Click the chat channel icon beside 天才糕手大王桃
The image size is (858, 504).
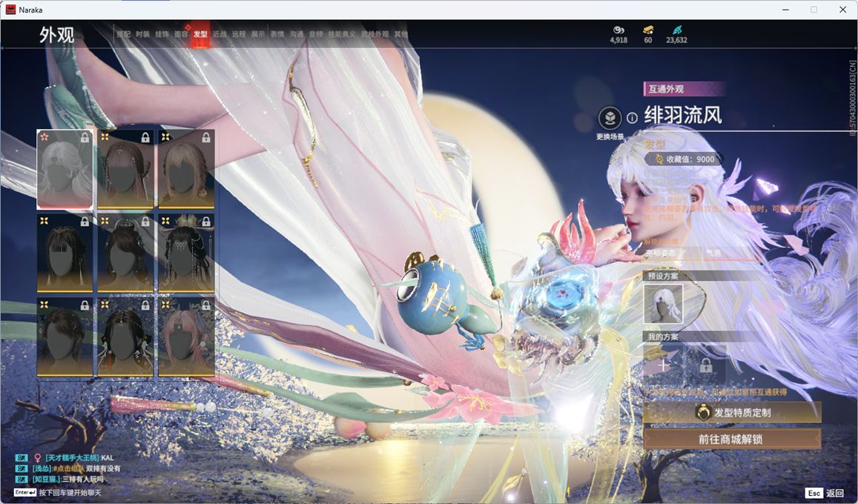(x=22, y=457)
